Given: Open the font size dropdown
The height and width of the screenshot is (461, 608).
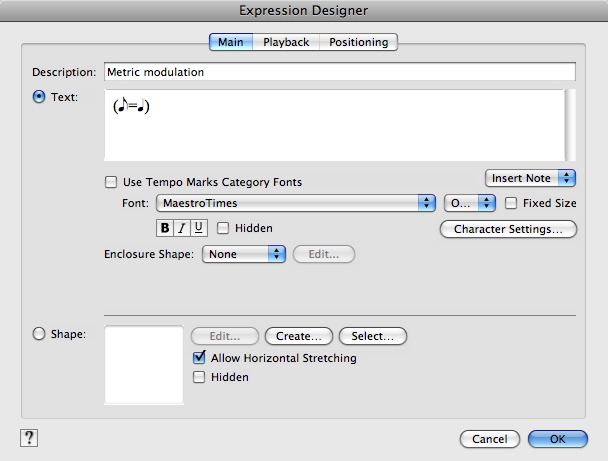Looking at the screenshot, I should (470, 203).
